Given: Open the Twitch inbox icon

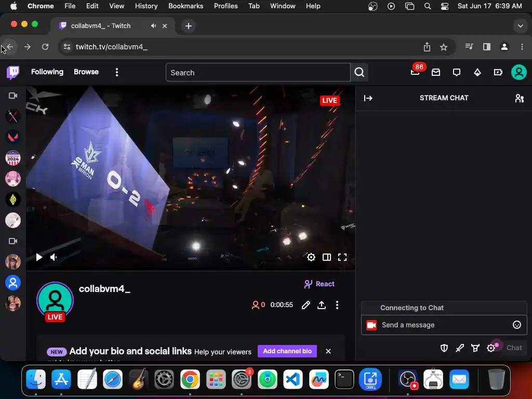Looking at the screenshot, I should click(x=436, y=72).
